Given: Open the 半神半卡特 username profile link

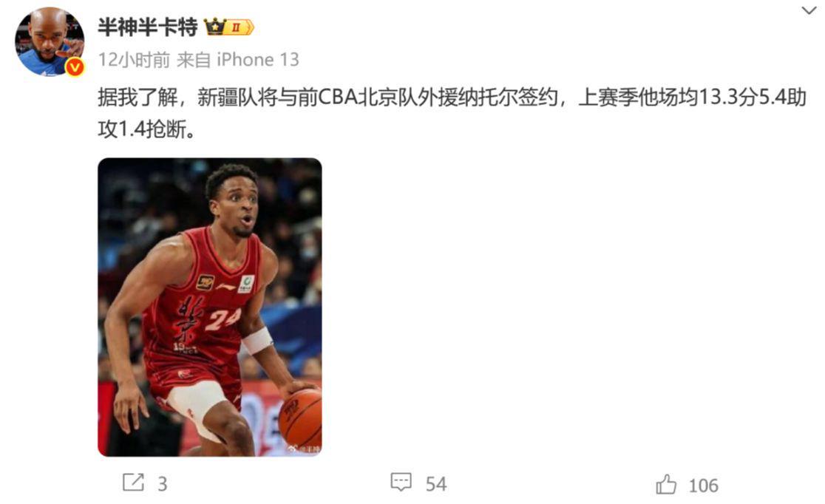Looking at the screenshot, I should 147,27.
